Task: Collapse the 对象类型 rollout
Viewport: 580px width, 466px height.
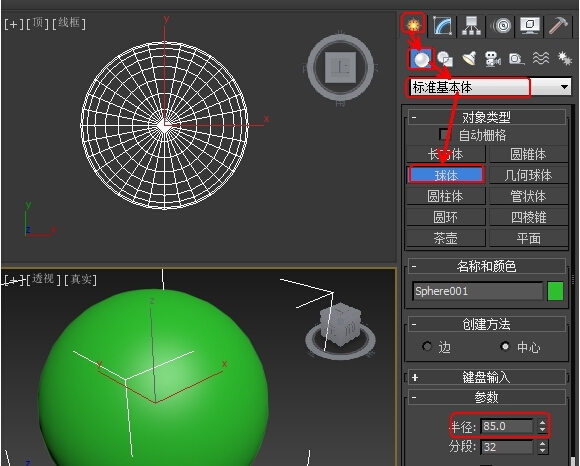Action: [x=487, y=118]
